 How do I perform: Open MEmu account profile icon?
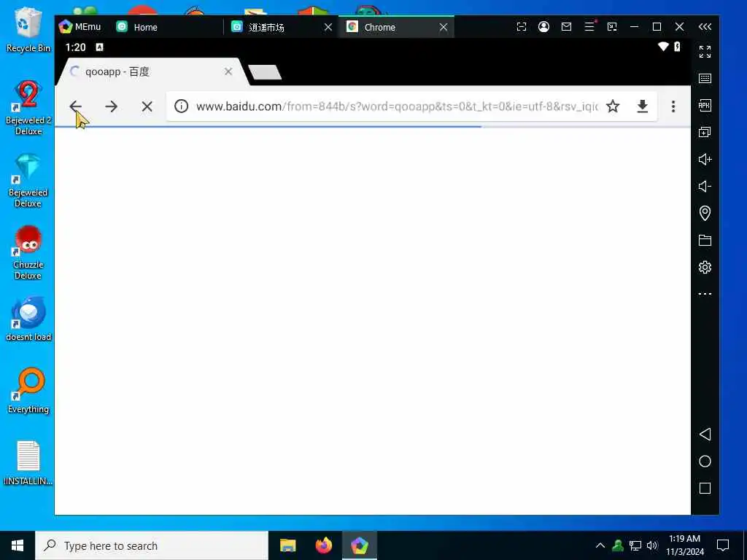coord(543,27)
